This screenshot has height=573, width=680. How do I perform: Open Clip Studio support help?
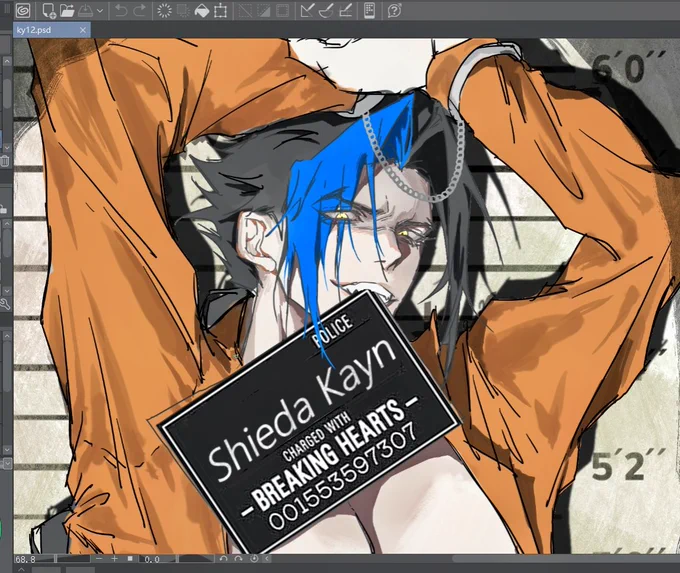click(x=394, y=10)
